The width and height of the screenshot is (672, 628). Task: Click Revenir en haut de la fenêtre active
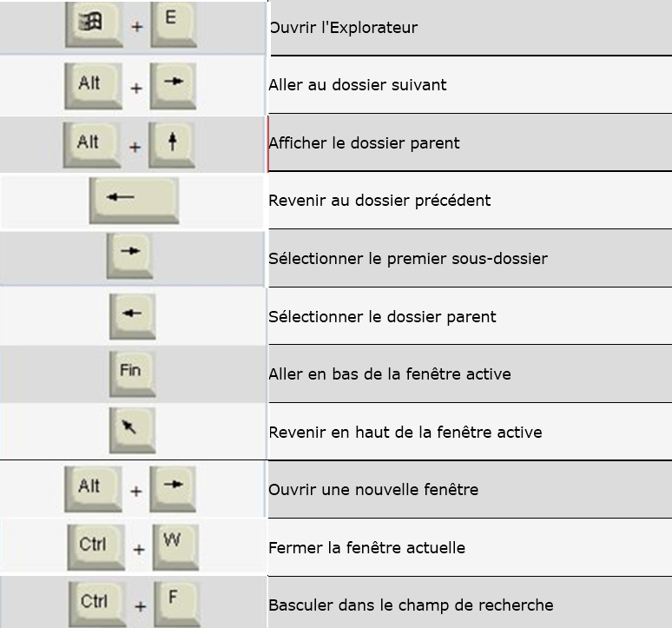tap(405, 432)
